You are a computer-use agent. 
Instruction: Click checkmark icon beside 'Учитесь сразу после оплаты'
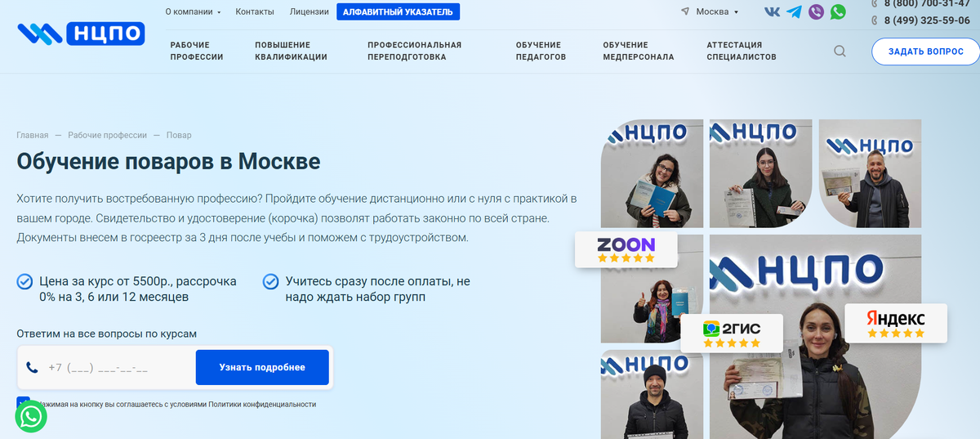coord(270,282)
